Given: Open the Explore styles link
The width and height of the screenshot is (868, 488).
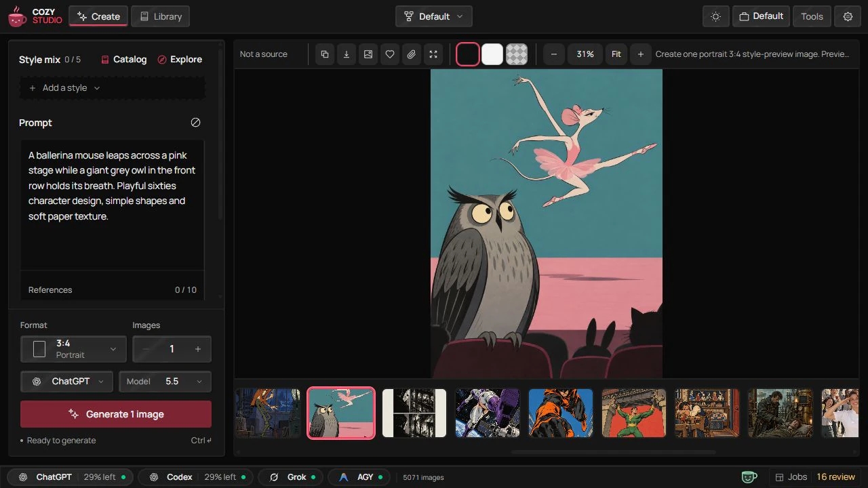Looking at the screenshot, I should click(x=180, y=60).
